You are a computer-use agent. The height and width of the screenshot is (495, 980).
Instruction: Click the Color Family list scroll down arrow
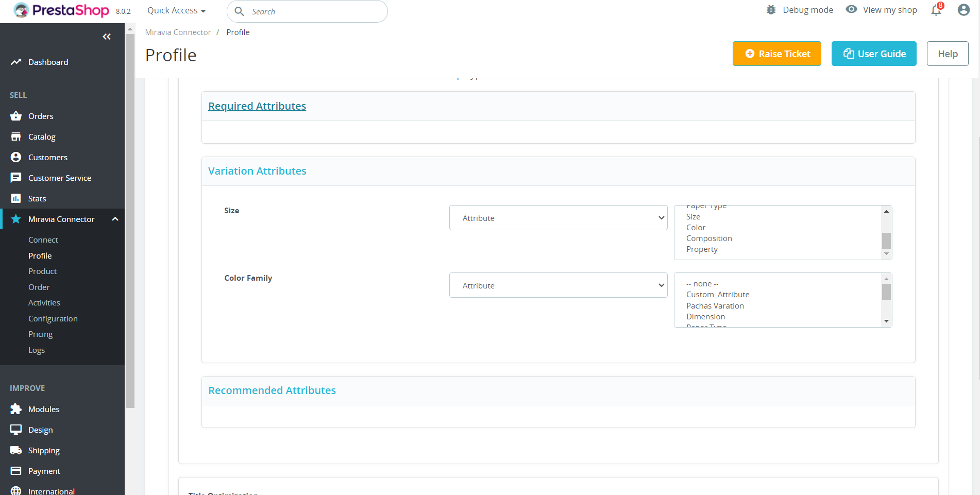(x=886, y=321)
